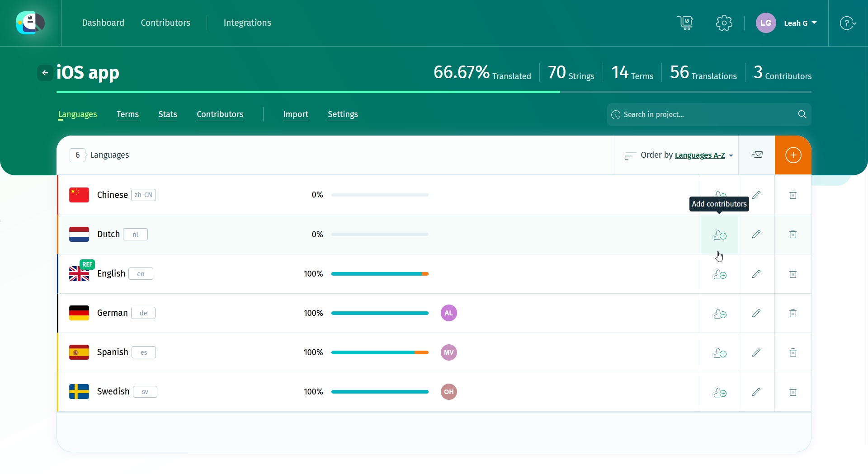868x474 pixels.
Task: Click the Chinese flag
Action: pos(79,195)
